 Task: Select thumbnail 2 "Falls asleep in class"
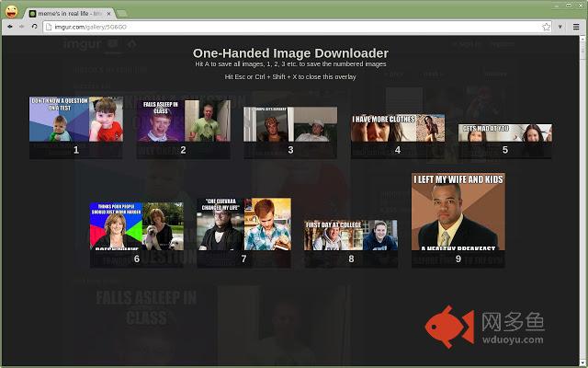point(184,121)
